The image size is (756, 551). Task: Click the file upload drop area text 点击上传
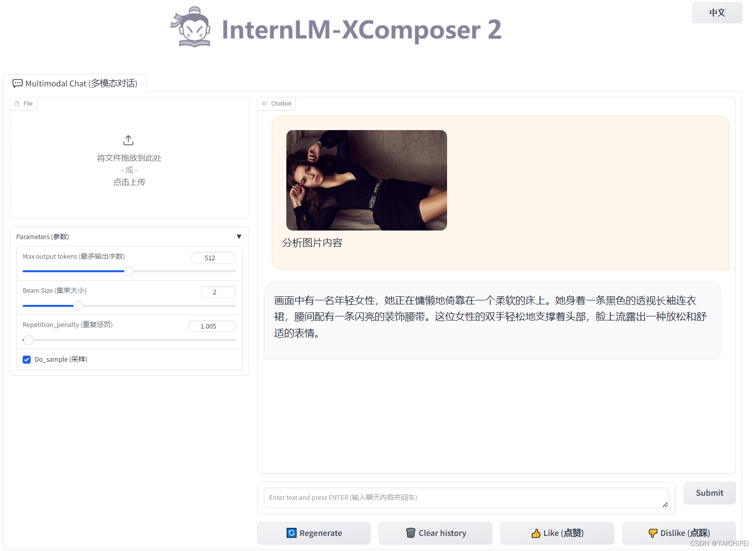coord(129,182)
